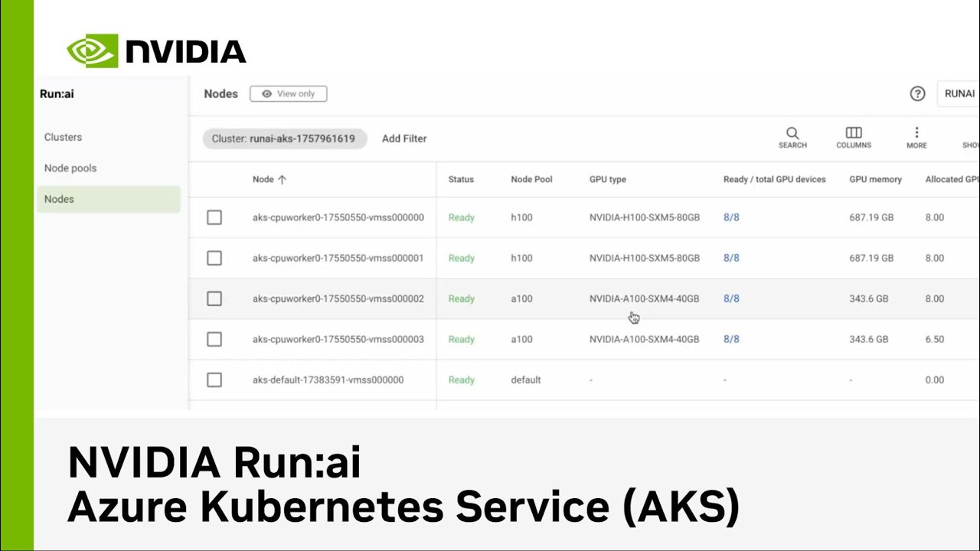
Task: Click the Node Pool column header
Action: pyautogui.click(x=531, y=179)
